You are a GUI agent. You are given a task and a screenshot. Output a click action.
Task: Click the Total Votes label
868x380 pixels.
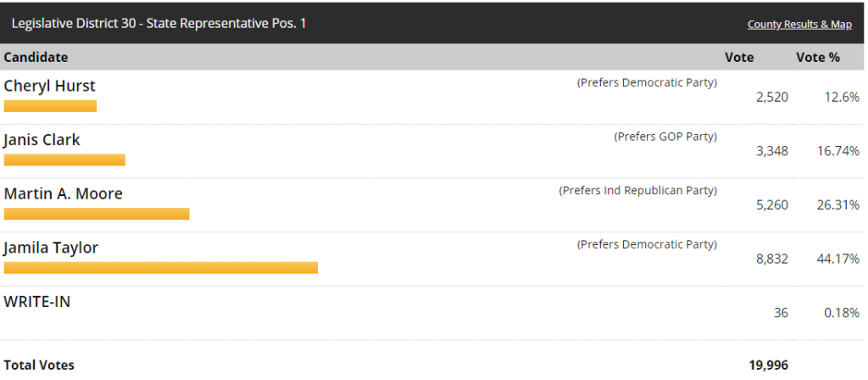tap(39, 366)
